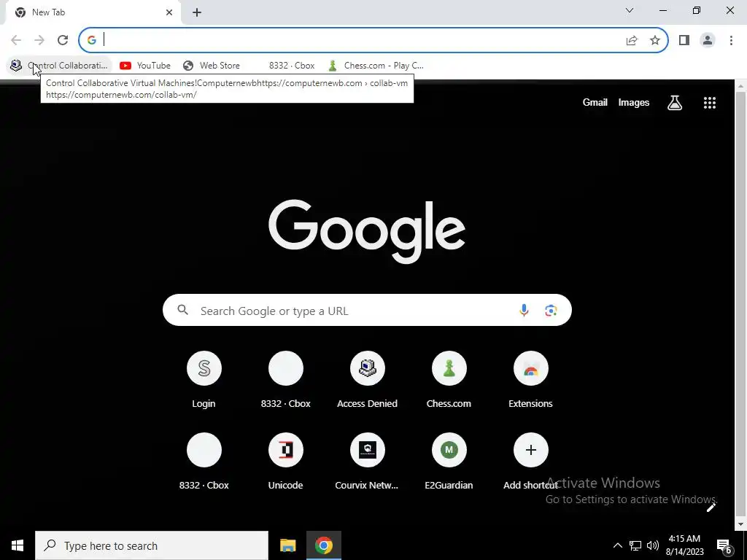Image resolution: width=747 pixels, height=560 pixels.
Task: Open Control Collaborative bookmark
Action: coord(59,65)
